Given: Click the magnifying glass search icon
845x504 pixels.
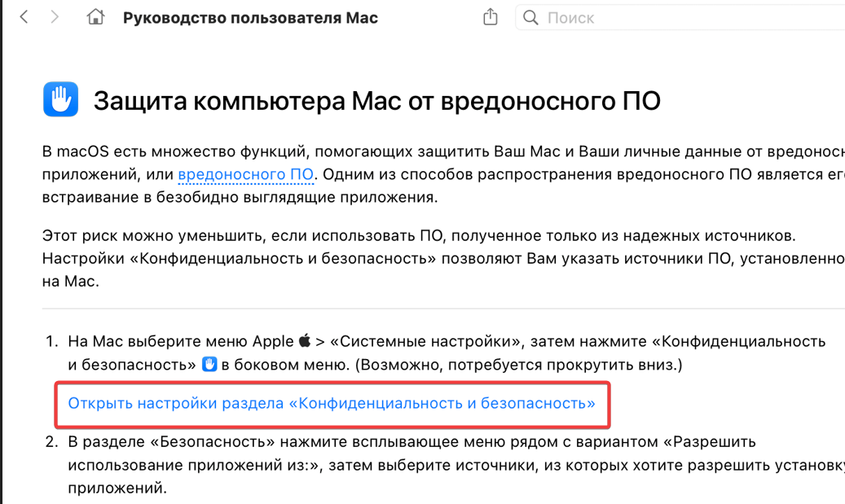Looking at the screenshot, I should point(530,17).
